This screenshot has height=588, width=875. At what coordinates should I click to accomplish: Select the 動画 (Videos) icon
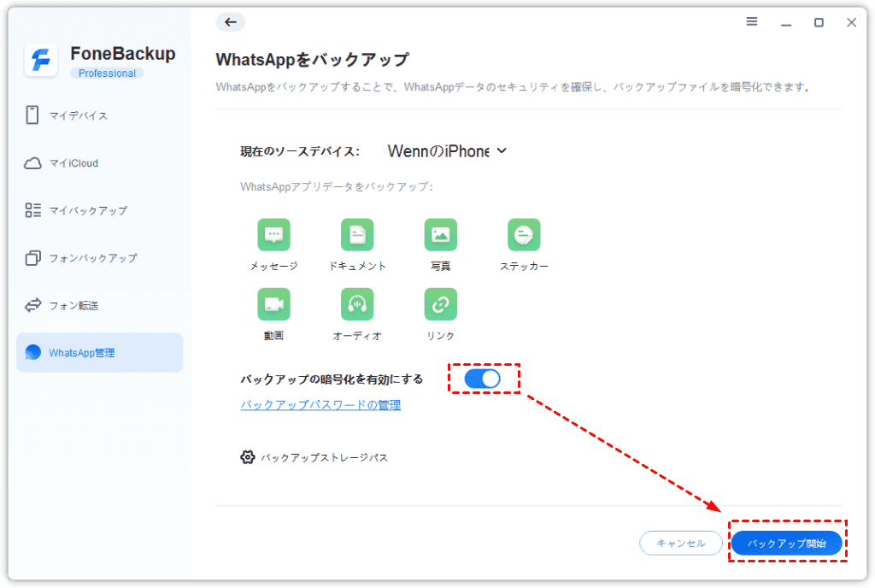point(273,304)
